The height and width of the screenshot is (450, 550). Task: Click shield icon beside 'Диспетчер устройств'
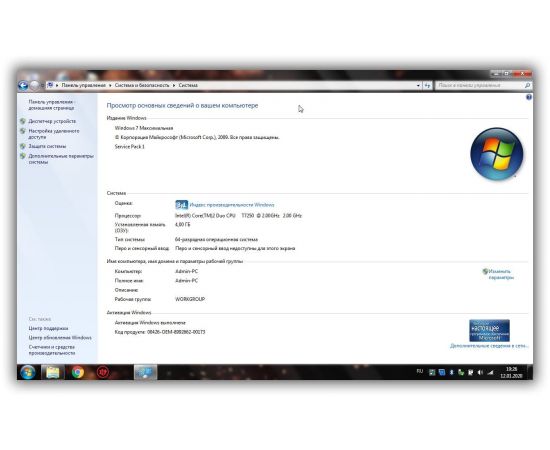pos(23,121)
